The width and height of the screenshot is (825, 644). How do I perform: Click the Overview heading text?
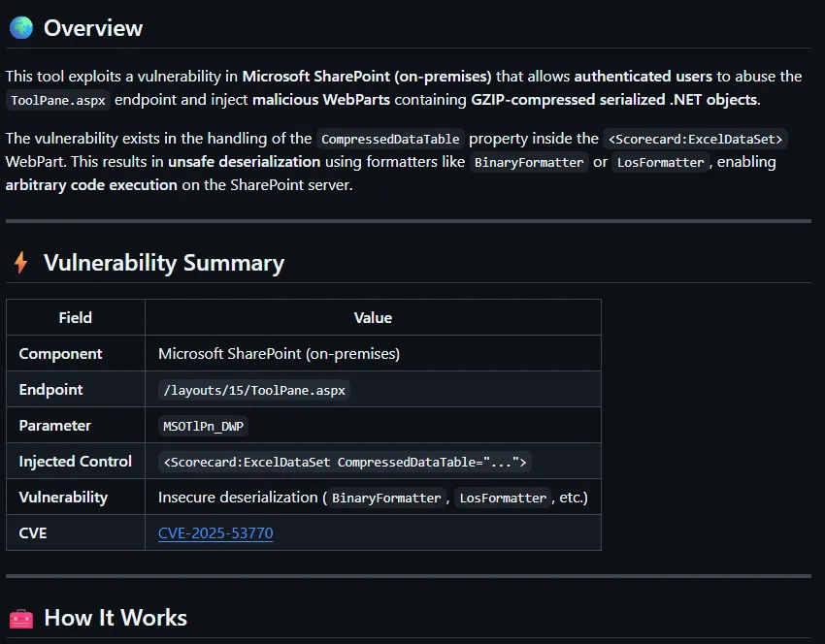(x=93, y=28)
